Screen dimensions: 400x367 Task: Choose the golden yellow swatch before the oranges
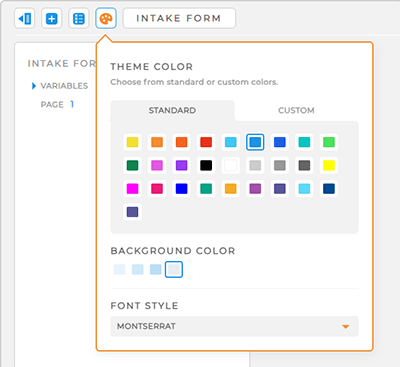pos(132,142)
